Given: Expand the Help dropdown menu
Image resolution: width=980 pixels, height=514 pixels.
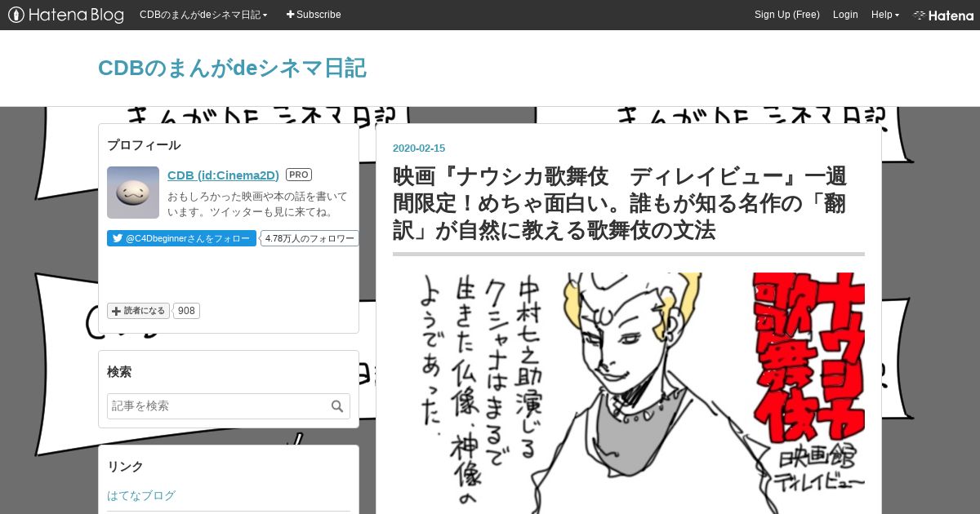Looking at the screenshot, I should pos(884,15).
